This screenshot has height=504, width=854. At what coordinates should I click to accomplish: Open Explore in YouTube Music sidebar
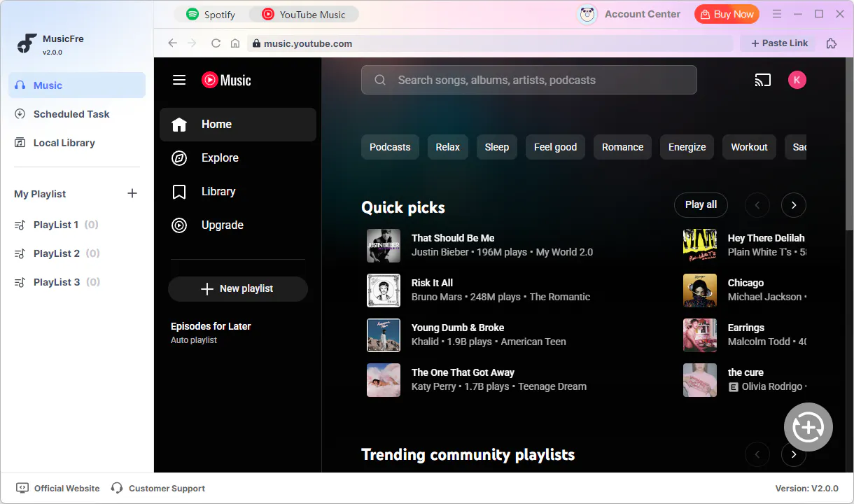click(238, 158)
